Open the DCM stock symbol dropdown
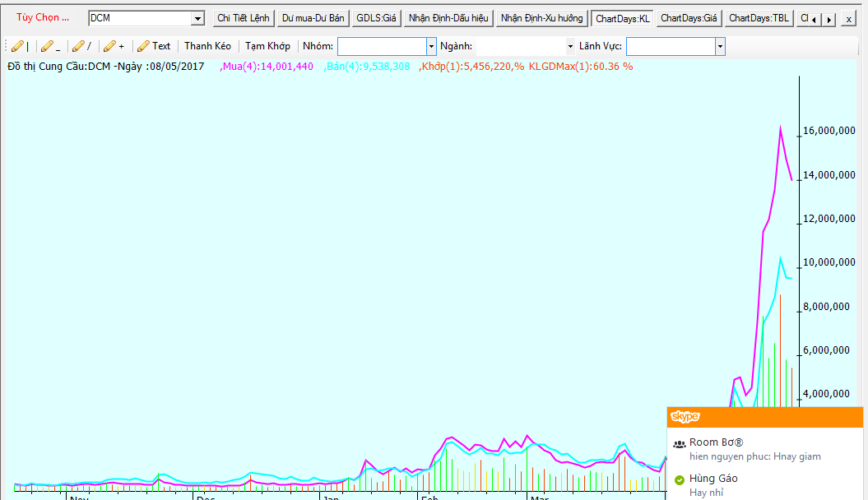Screen dimensions: 868x500 [x=197, y=18]
